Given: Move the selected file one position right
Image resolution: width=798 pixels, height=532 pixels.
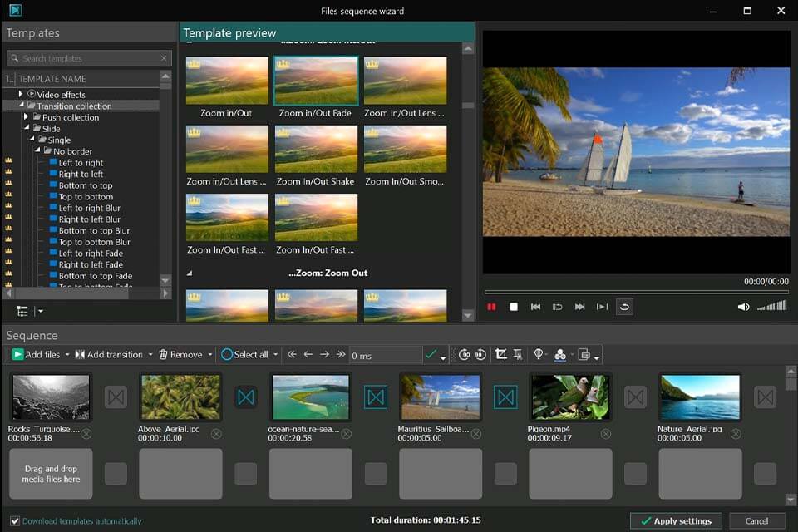Looking at the screenshot, I should tap(324, 354).
